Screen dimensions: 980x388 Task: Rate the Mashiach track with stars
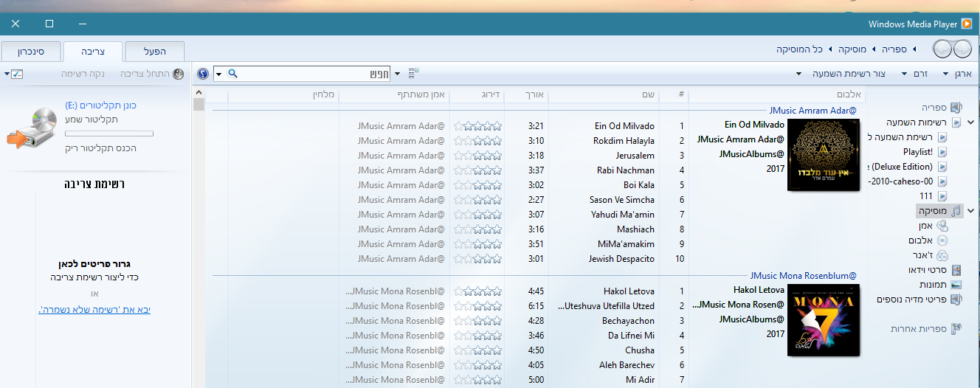(x=477, y=229)
